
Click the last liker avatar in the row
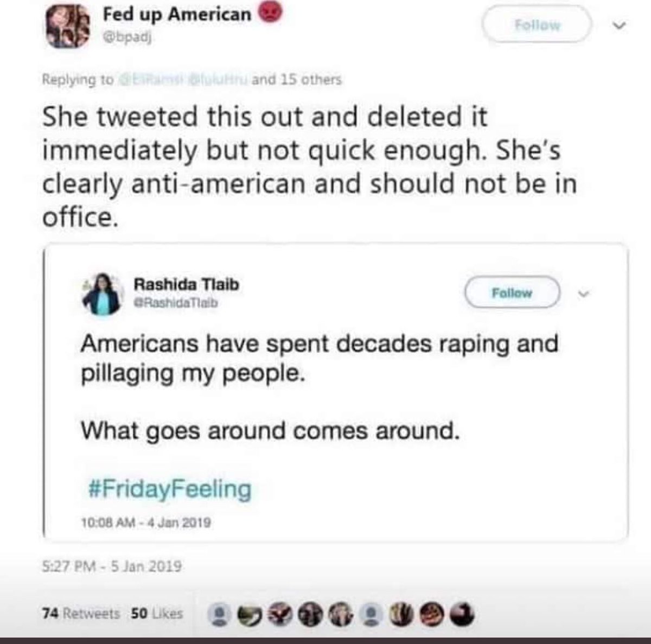click(x=462, y=614)
